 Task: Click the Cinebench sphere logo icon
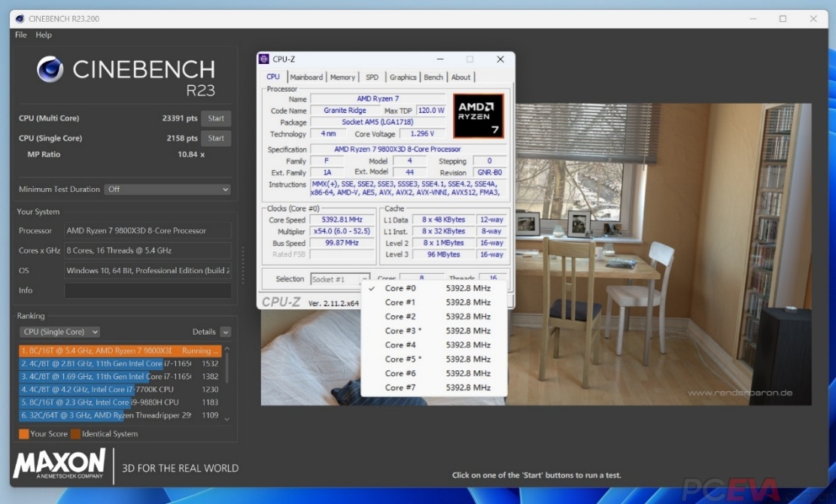[x=50, y=69]
